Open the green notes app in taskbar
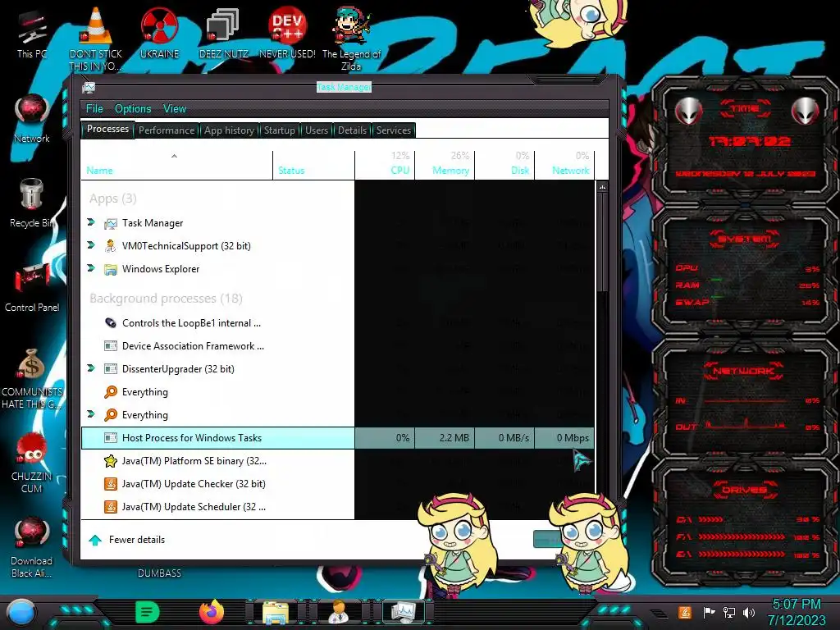This screenshot has height=630, width=840. coord(148,612)
